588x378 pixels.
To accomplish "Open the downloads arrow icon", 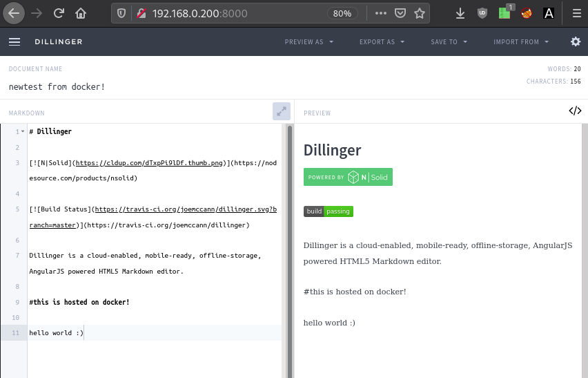I will point(460,14).
